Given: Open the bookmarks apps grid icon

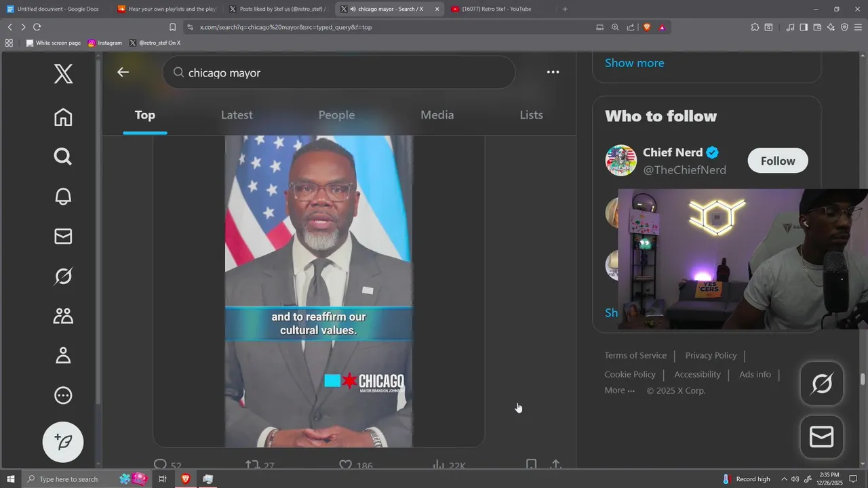Looking at the screenshot, I should 9,43.
